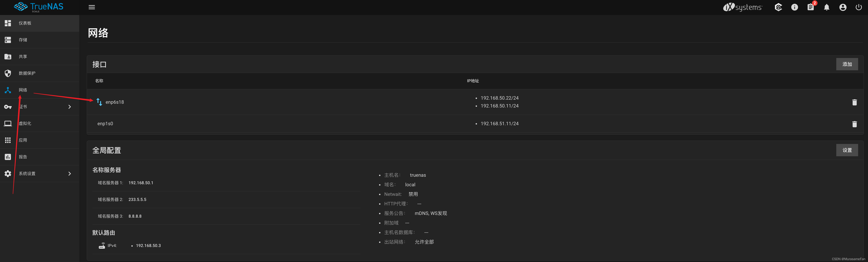This screenshot has width=868, height=262.
Task: Click the info about icon
Action: 794,7
